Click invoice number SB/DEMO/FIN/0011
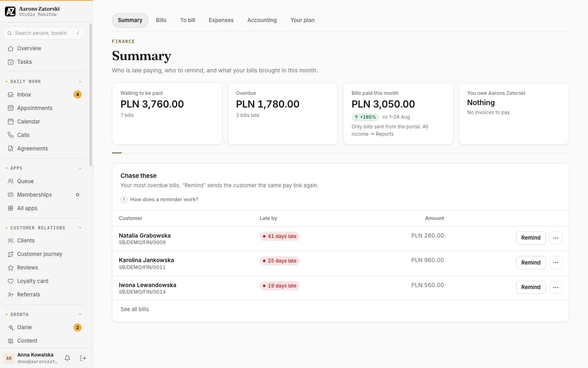The width and height of the screenshot is (588, 368). tap(142, 267)
